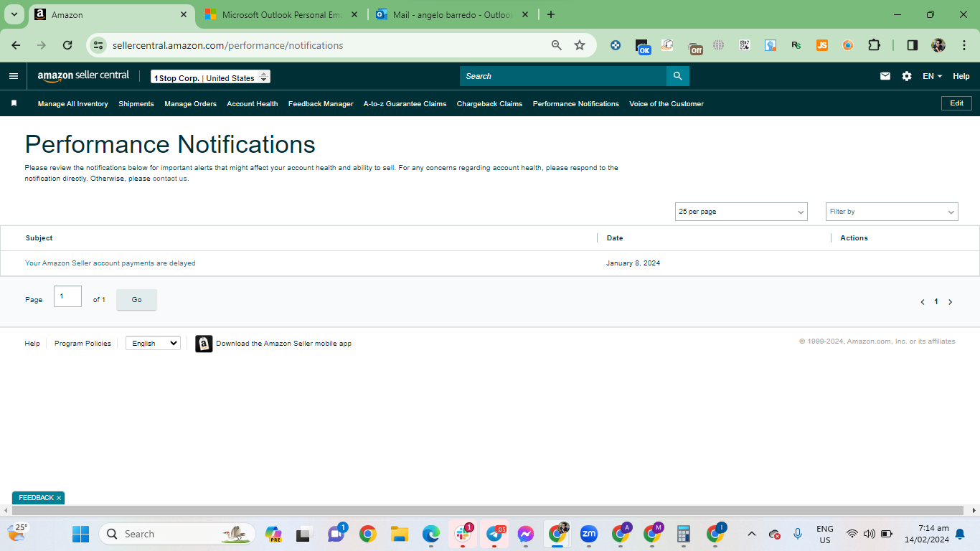This screenshot has width=980, height=551.
Task: Open the Seller Central settings gear
Action: point(907,76)
